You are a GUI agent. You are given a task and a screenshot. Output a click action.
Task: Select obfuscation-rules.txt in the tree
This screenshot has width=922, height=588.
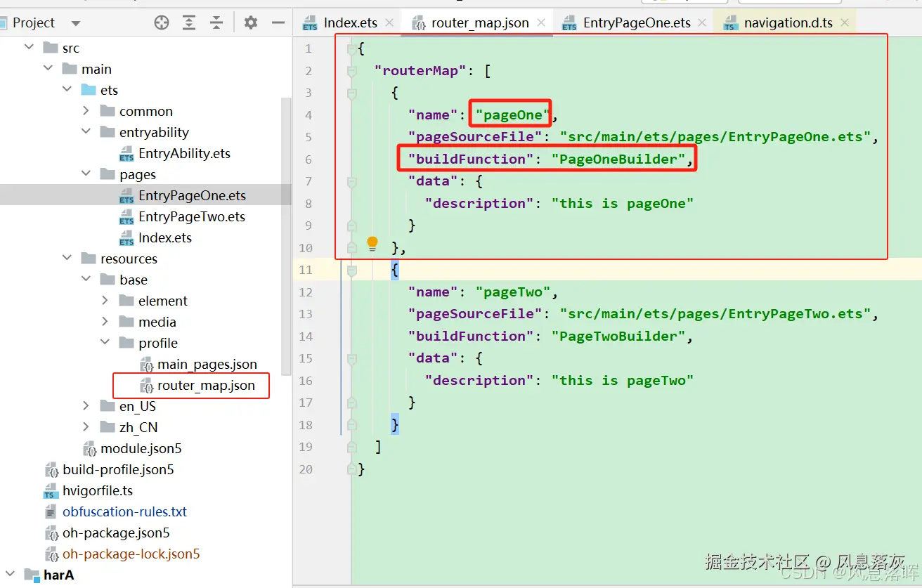pos(124,511)
